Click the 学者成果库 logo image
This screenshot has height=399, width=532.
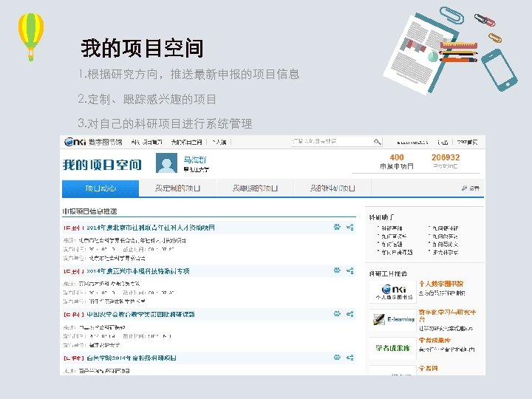point(392,348)
